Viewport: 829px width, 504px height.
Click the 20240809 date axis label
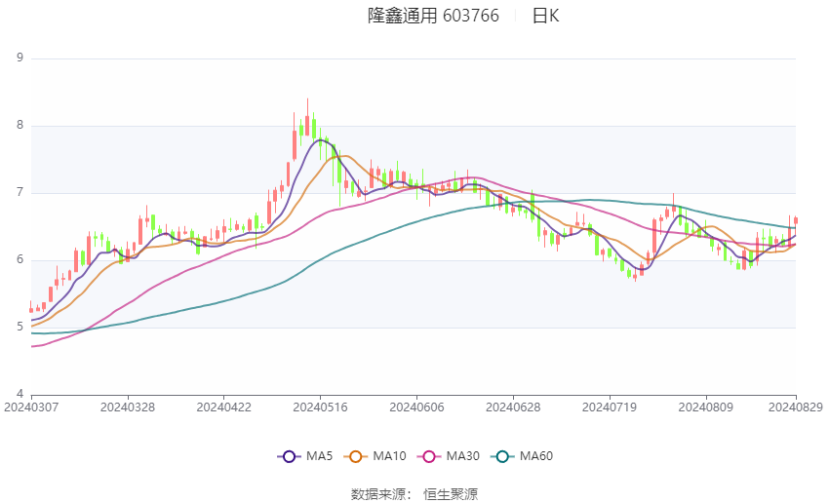click(705, 407)
